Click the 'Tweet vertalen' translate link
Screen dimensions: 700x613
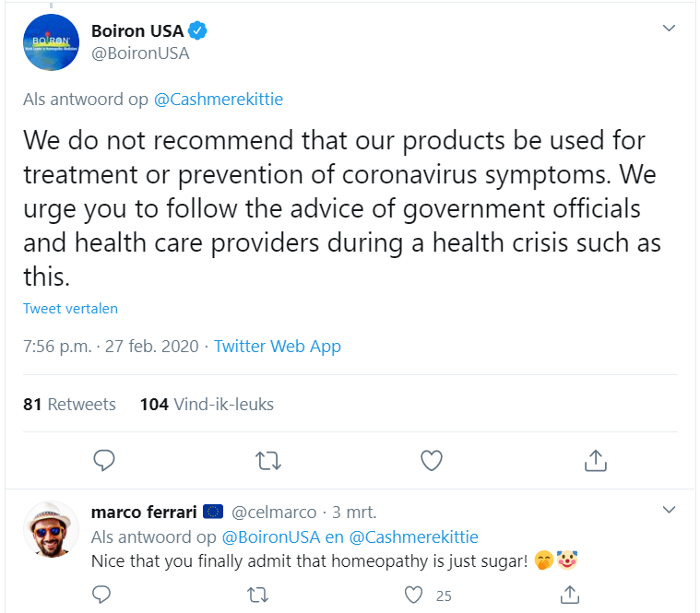tap(70, 309)
